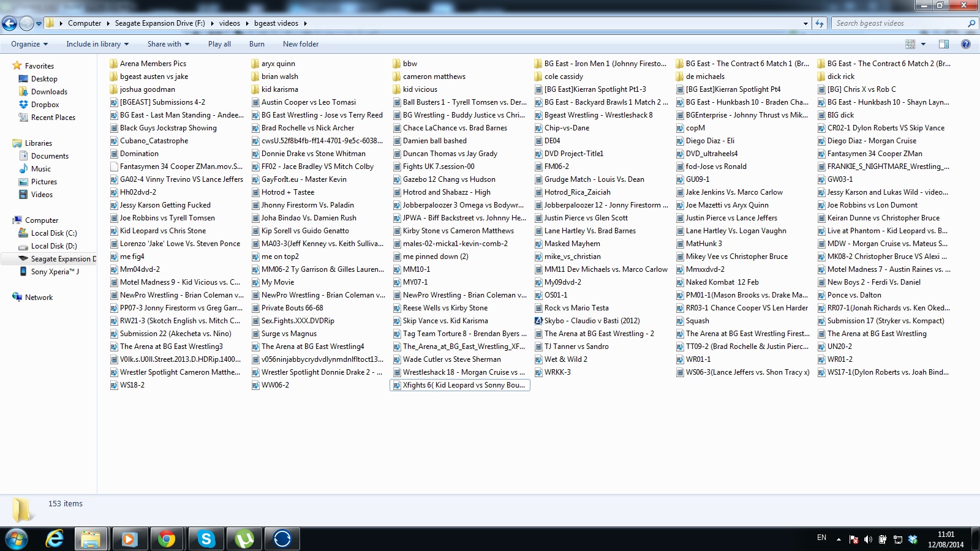Click Burn on the toolbar
980x551 pixels.
pyautogui.click(x=257, y=43)
